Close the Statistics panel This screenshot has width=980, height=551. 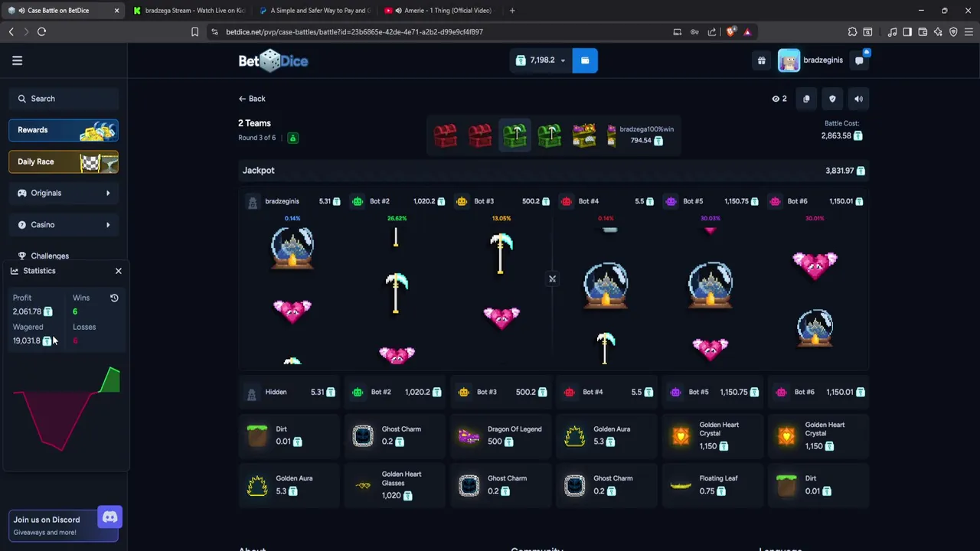point(119,271)
